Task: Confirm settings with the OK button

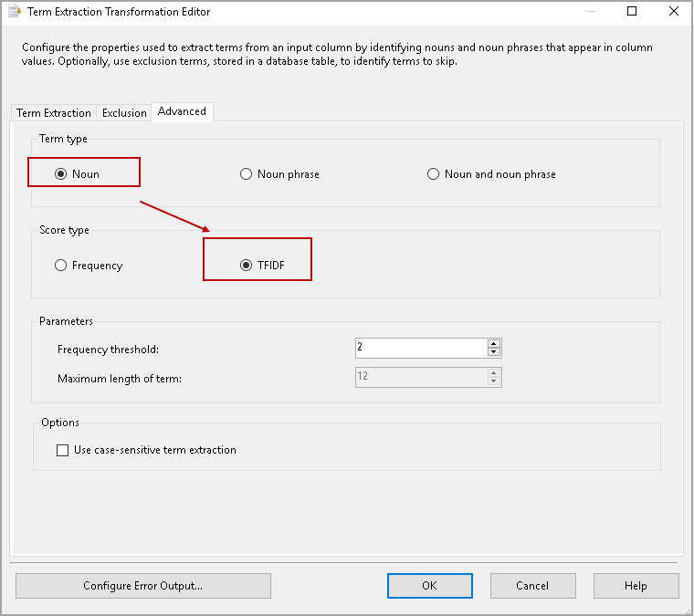Action: (429, 586)
